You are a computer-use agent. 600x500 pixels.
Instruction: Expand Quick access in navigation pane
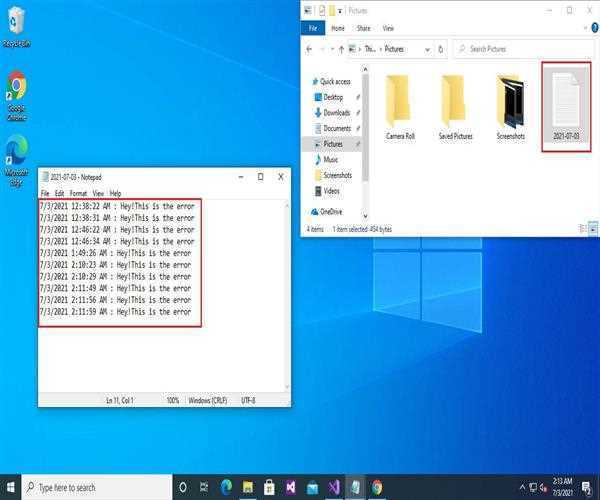click(x=311, y=82)
